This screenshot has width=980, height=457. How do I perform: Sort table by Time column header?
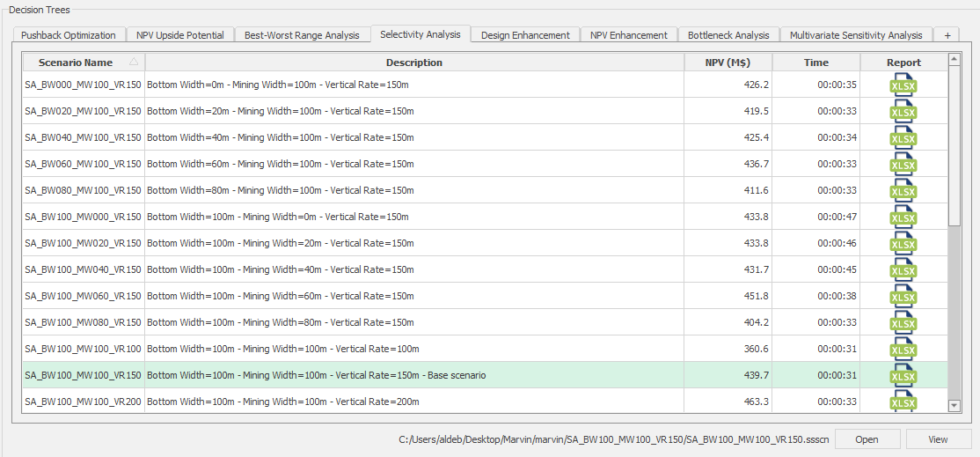816,63
